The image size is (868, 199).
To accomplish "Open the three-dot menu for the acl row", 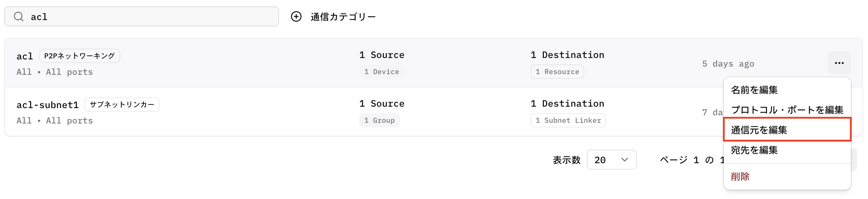I will tap(839, 63).
